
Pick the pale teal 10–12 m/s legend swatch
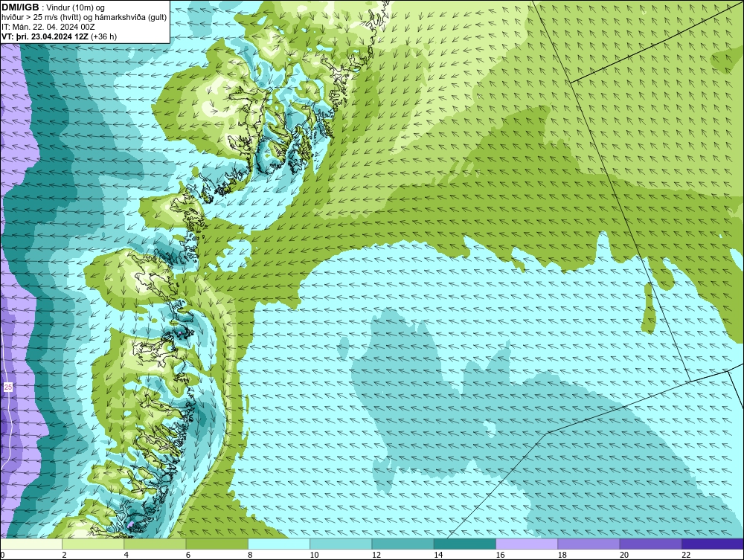click(x=341, y=544)
